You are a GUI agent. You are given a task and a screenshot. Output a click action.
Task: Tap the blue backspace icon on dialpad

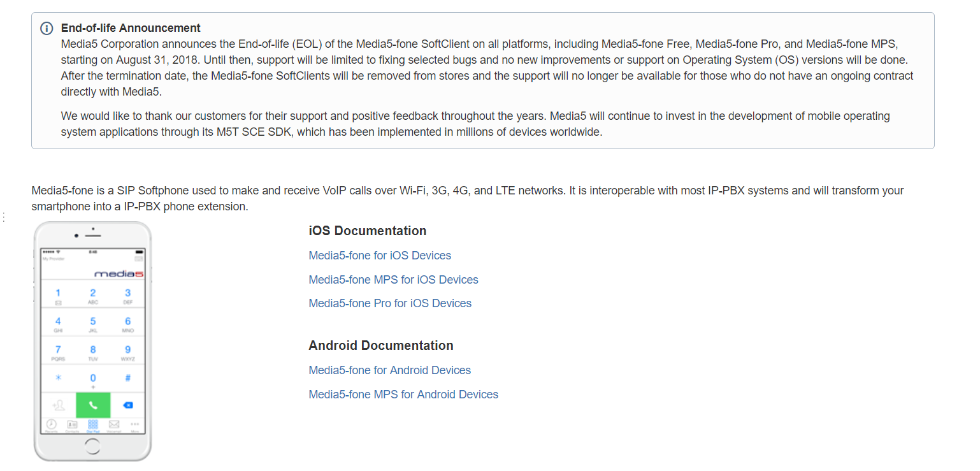click(127, 405)
